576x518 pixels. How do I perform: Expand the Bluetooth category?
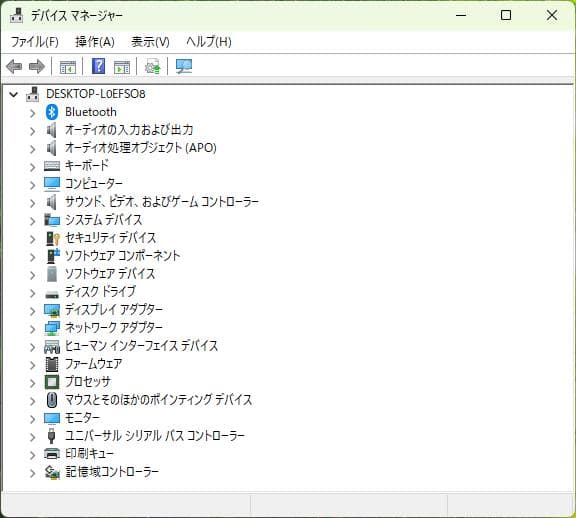coord(33,113)
